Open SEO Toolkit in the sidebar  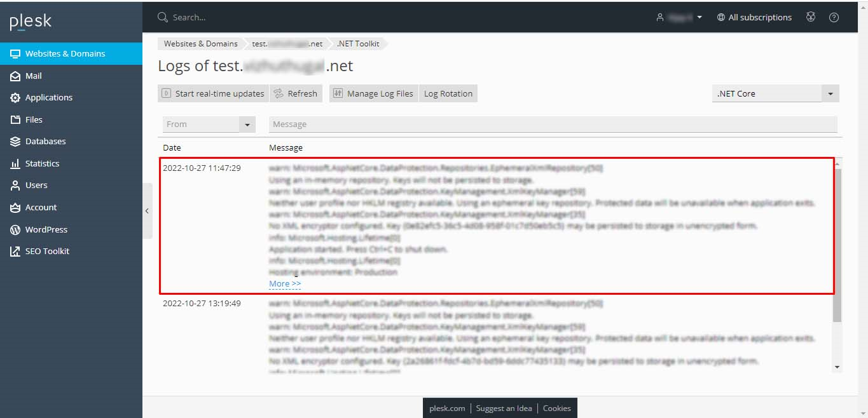(71, 251)
